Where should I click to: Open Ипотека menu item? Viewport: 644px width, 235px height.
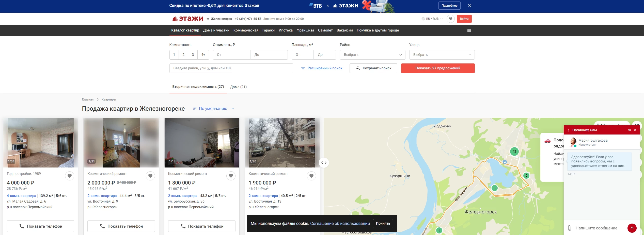coord(286,30)
